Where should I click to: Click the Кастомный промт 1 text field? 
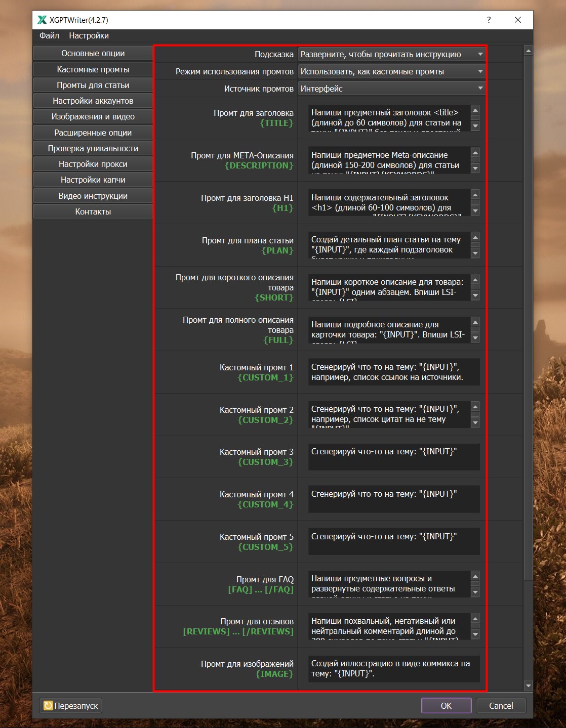(394, 372)
